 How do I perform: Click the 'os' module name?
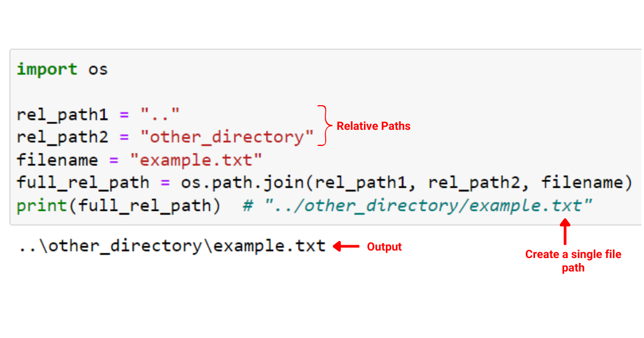pos(98,70)
